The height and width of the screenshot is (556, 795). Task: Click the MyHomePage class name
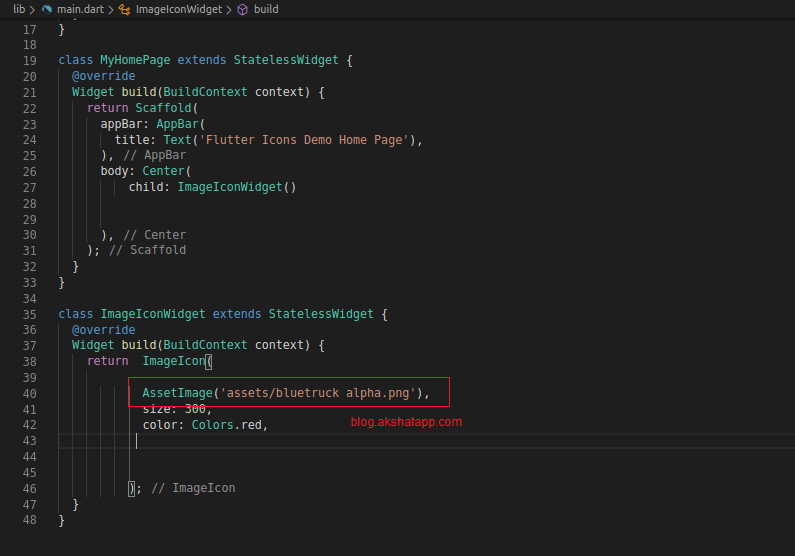click(135, 60)
